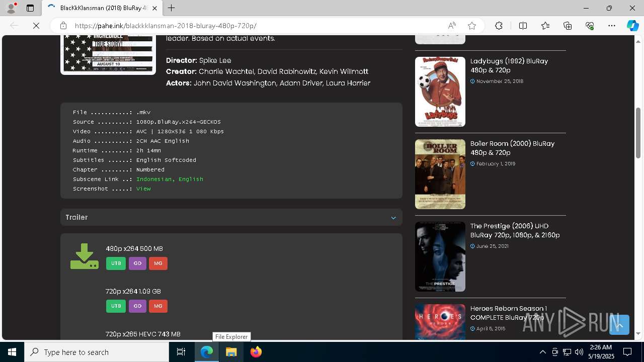This screenshot has width=644, height=362.
Task: Open Heroes Reborn poster thumbnail
Action: [440, 322]
